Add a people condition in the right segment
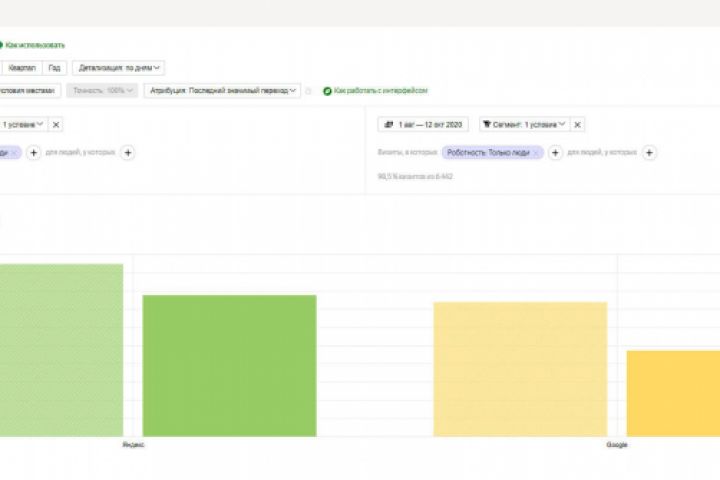Screen dimensions: 720x480 pyautogui.click(x=649, y=152)
